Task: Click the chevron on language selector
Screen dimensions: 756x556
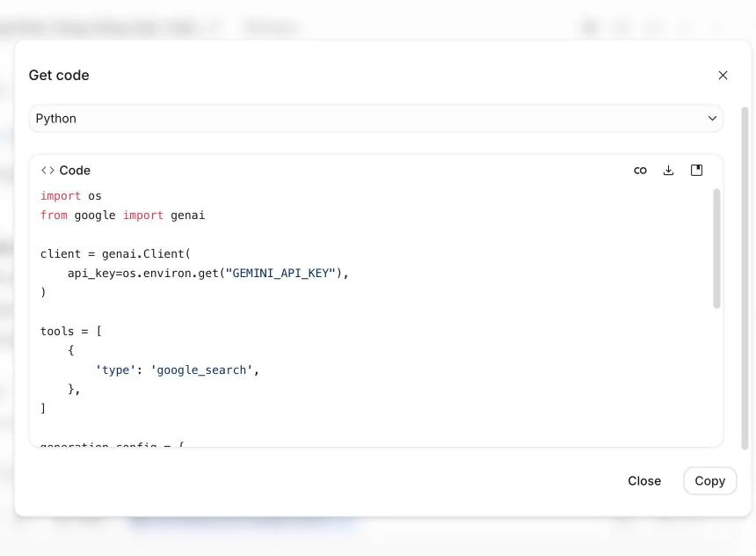Action: (712, 118)
